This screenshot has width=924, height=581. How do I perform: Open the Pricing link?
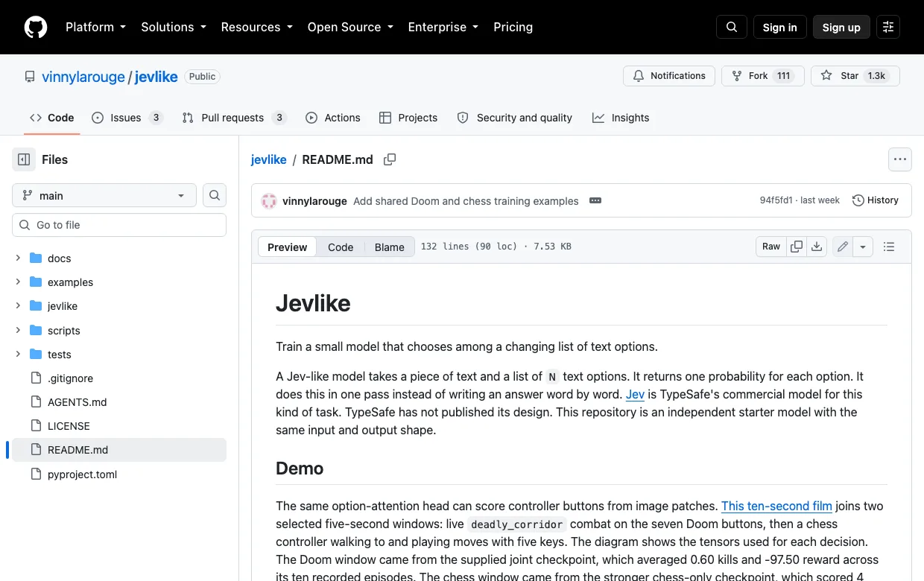[x=513, y=27]
